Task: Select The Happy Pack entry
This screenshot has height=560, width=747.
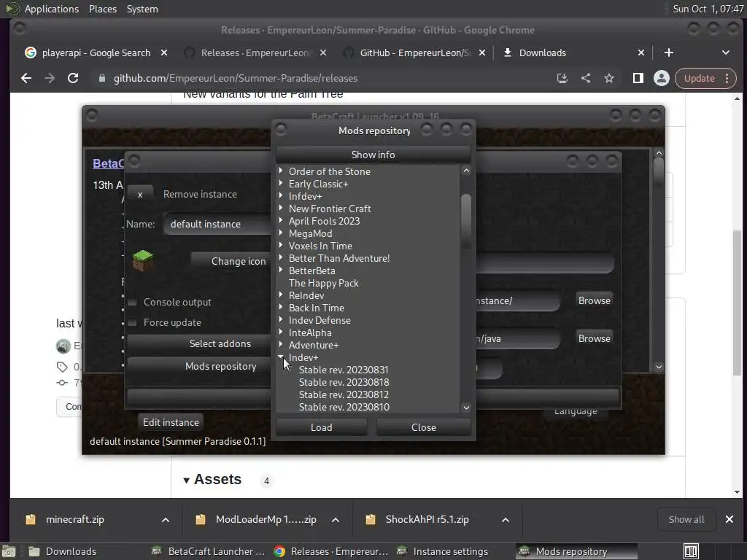Action: (x=323, y=283)
